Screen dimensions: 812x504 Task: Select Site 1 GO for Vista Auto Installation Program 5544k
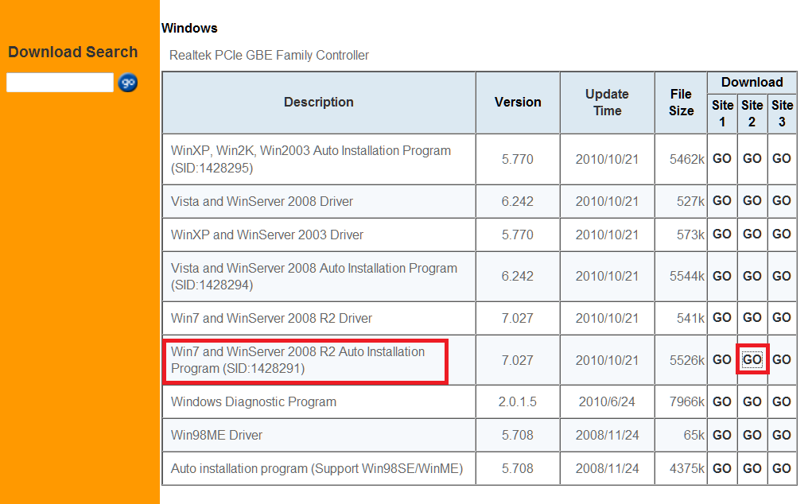[x=722, y=277]
